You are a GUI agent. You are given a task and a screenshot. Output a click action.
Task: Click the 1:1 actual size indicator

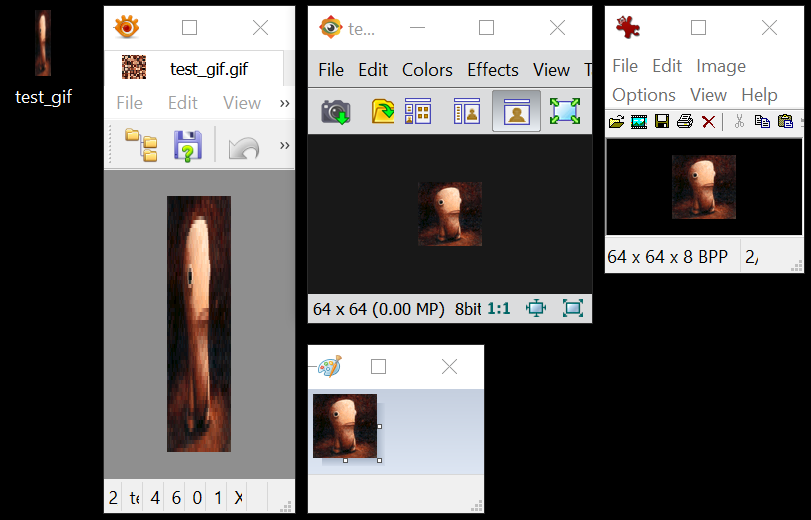[x=499, y=309]
